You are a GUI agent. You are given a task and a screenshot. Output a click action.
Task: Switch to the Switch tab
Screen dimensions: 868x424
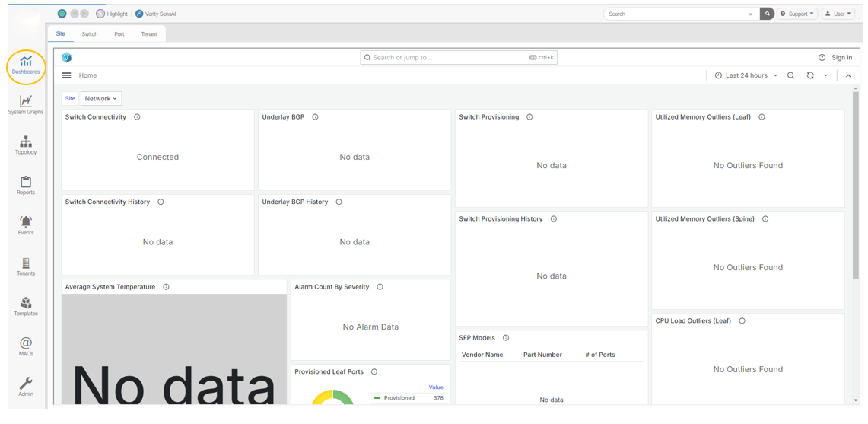90,34
